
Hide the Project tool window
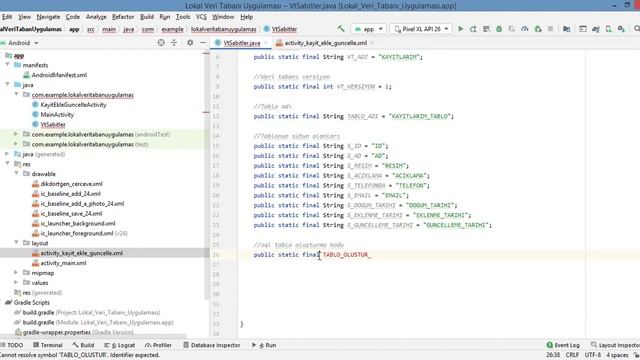point(203,42)
